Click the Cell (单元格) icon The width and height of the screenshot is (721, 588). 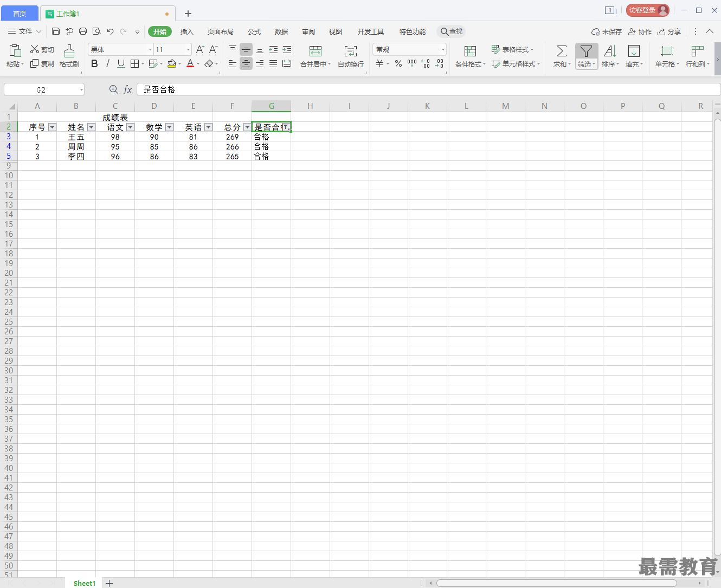[667, 51]
